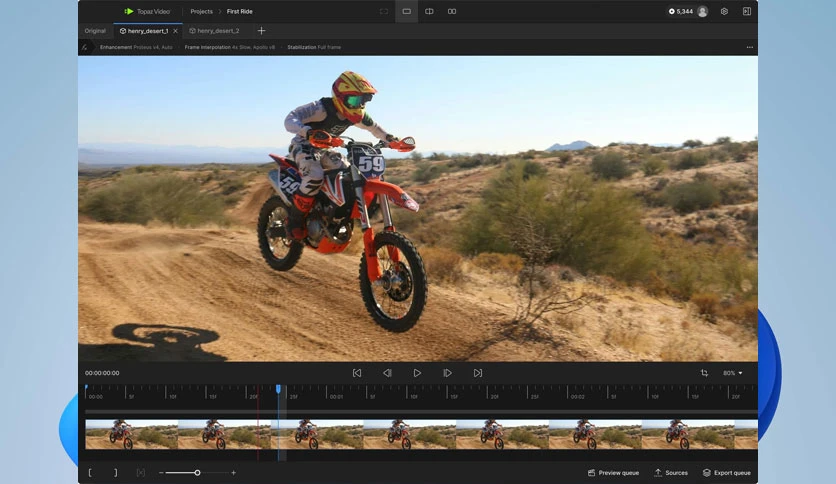
Task: Open the user account avatar
Action: [703, 11]
